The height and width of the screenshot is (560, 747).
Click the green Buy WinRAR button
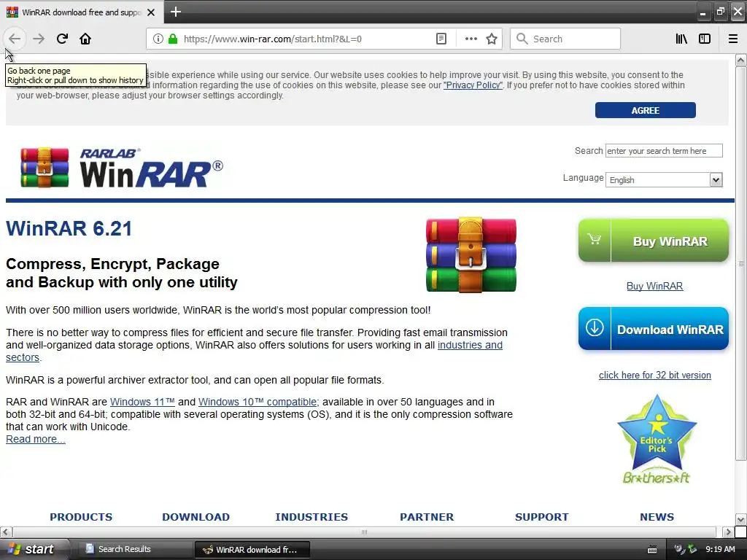tap(653, 241)
